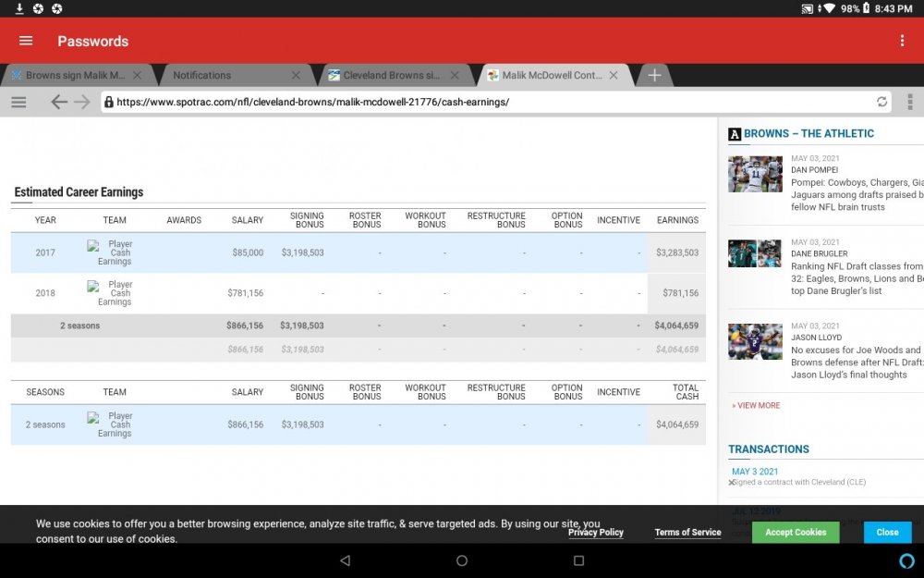Close the Malik McDowell Contract tab
Screen dimensions: 924x578
click(614, 76)
